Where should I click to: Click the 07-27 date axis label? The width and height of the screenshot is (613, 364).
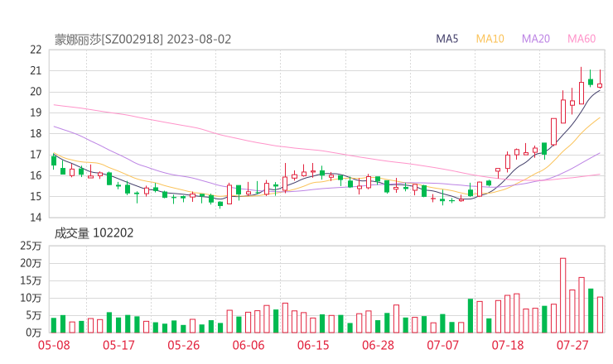pos(572,345)
